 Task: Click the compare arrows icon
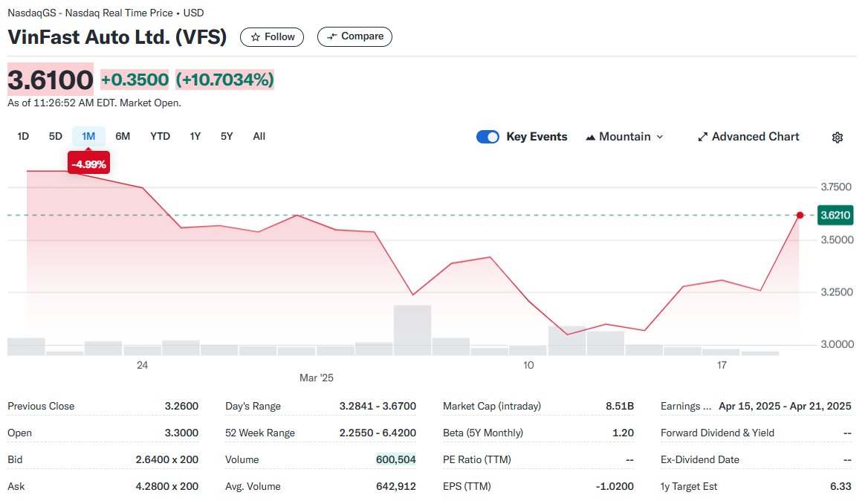(x=331, y=36)
